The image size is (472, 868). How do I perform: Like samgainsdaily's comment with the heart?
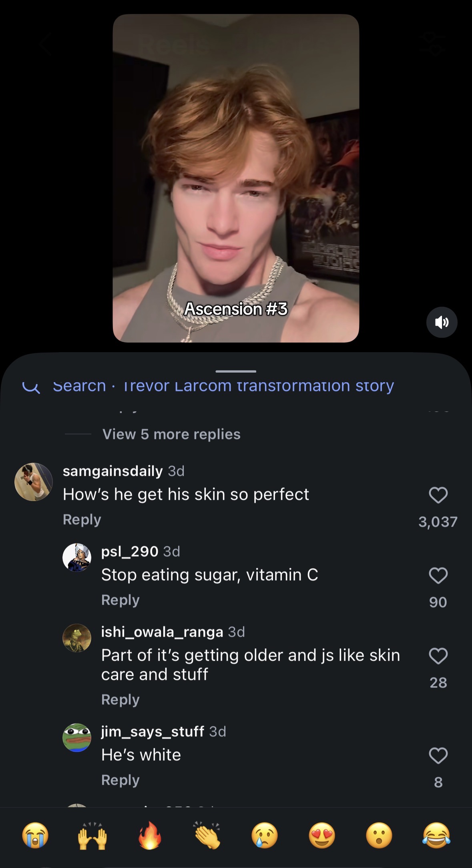click(x=438, y=495)
